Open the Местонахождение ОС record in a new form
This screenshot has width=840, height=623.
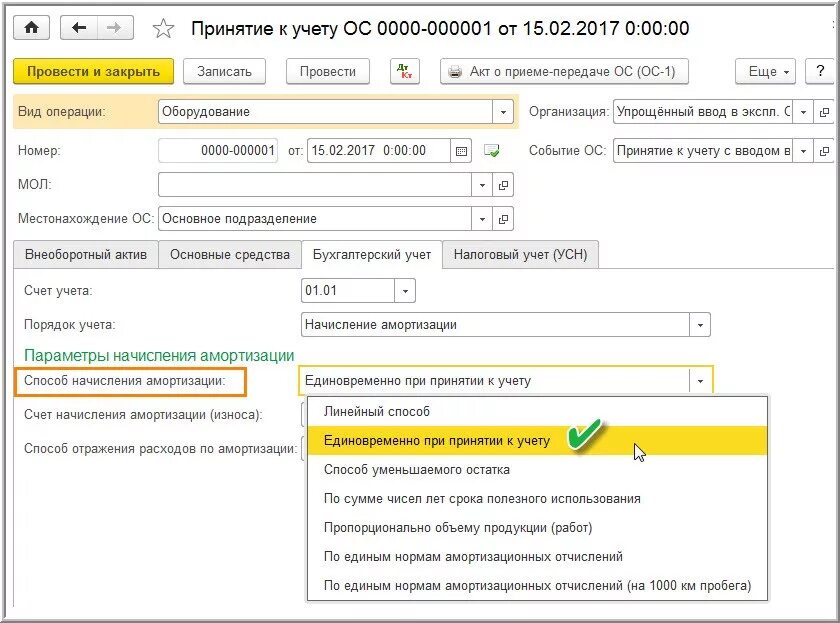coord(502,219)
